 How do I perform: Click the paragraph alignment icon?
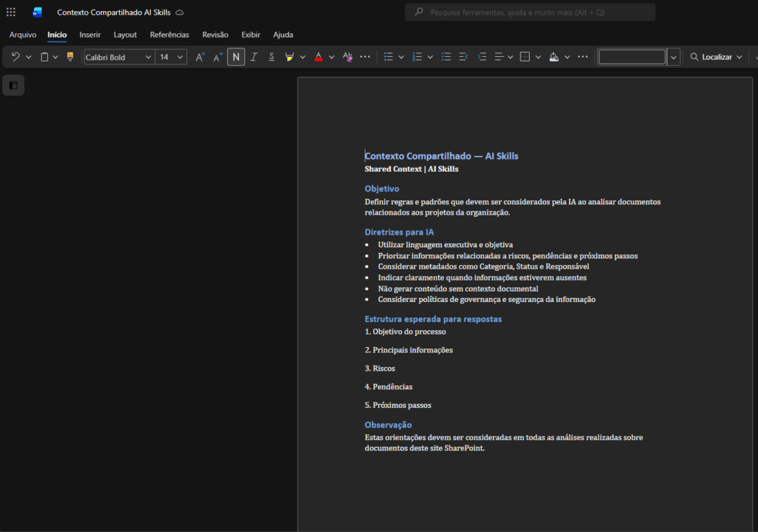(x=500, y=57)
